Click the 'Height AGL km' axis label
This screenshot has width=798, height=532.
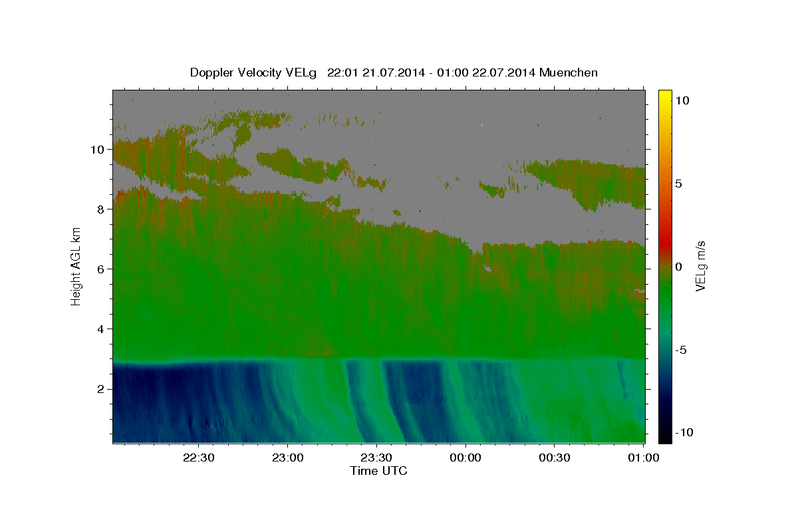(x=76, y=266)
